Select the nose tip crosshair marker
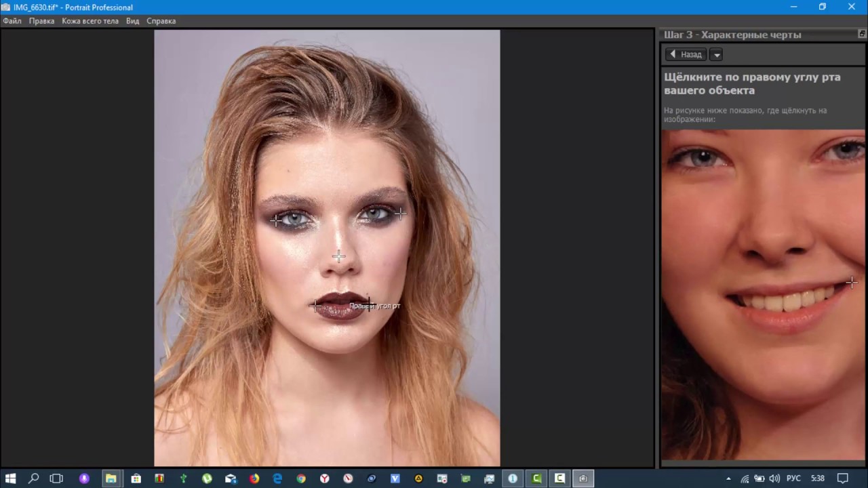868x488 pixels. click(x=338, y=256)
